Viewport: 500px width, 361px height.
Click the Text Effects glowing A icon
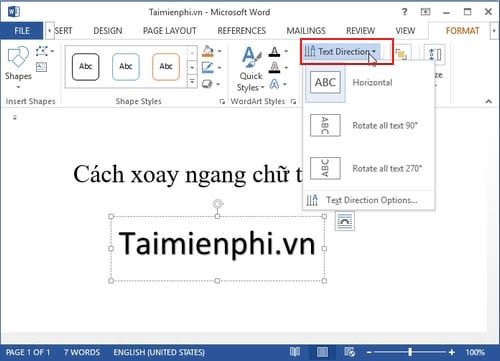(x=274, y=84)
